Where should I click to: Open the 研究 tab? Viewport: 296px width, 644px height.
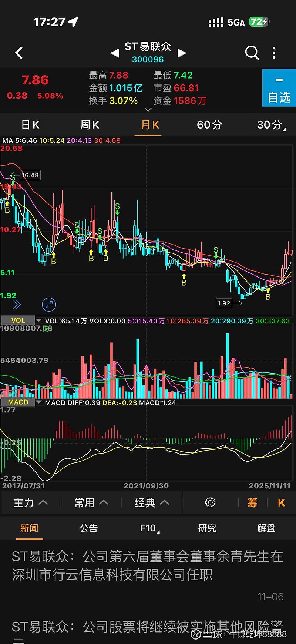pos(207,528)
